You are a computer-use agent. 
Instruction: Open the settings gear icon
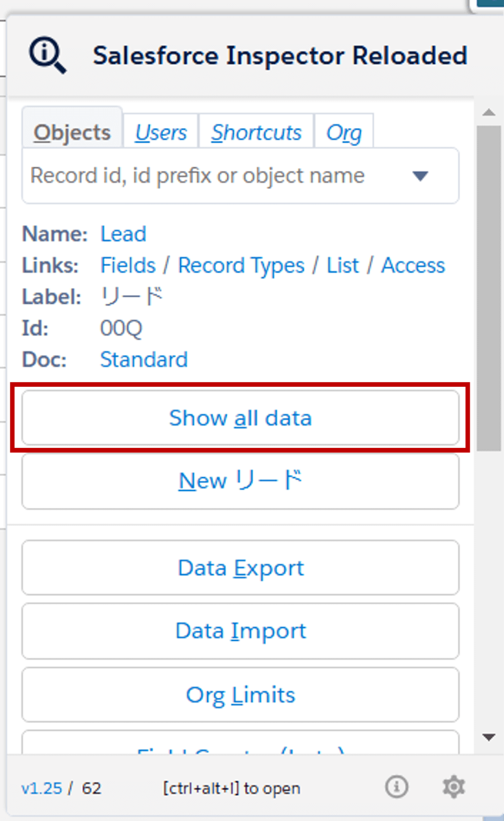452,787
